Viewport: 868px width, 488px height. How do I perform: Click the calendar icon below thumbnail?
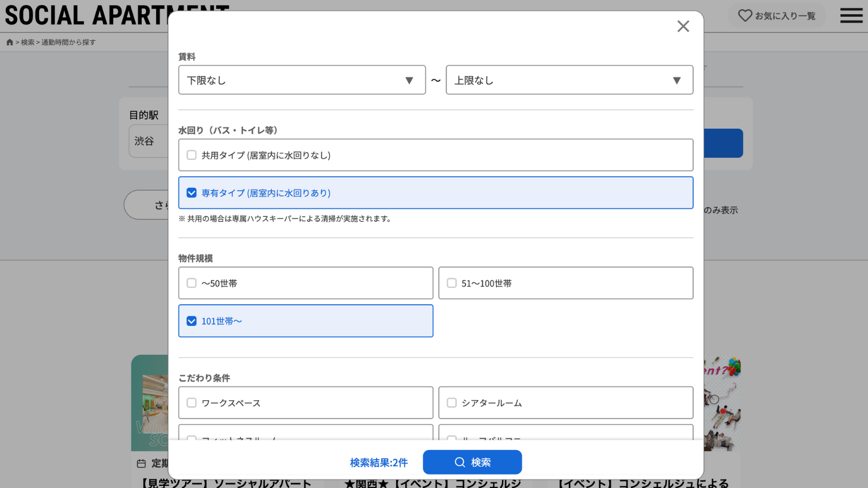142,464
